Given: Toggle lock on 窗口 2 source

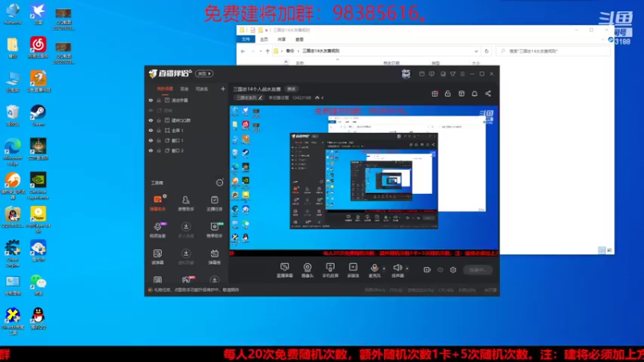Looking at the screenshot, I should coord(159,150).
